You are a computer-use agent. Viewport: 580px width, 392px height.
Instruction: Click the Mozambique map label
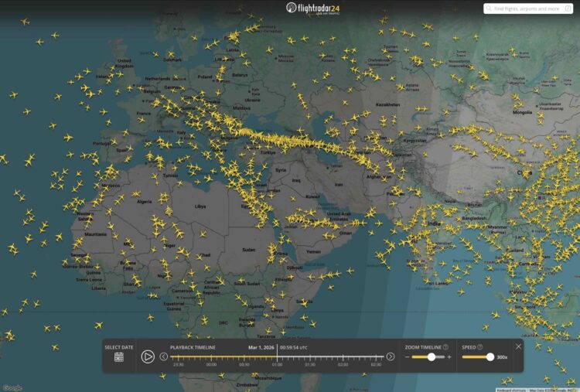click(x=269, y=378)
